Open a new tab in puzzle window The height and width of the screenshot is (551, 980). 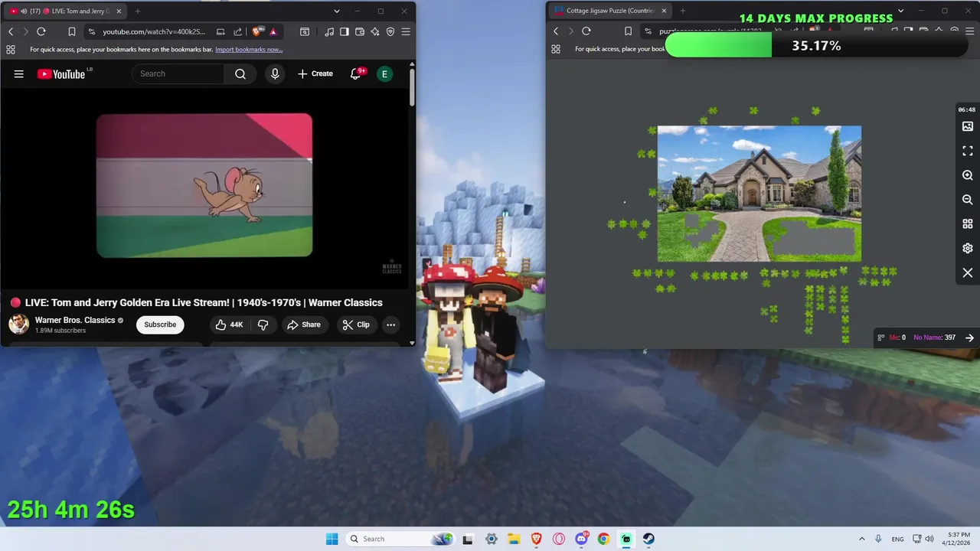682,11
